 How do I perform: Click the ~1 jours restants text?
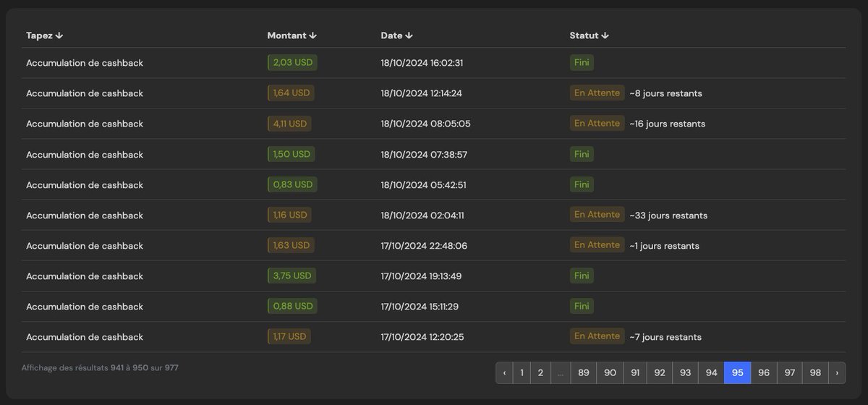(664, 245)
